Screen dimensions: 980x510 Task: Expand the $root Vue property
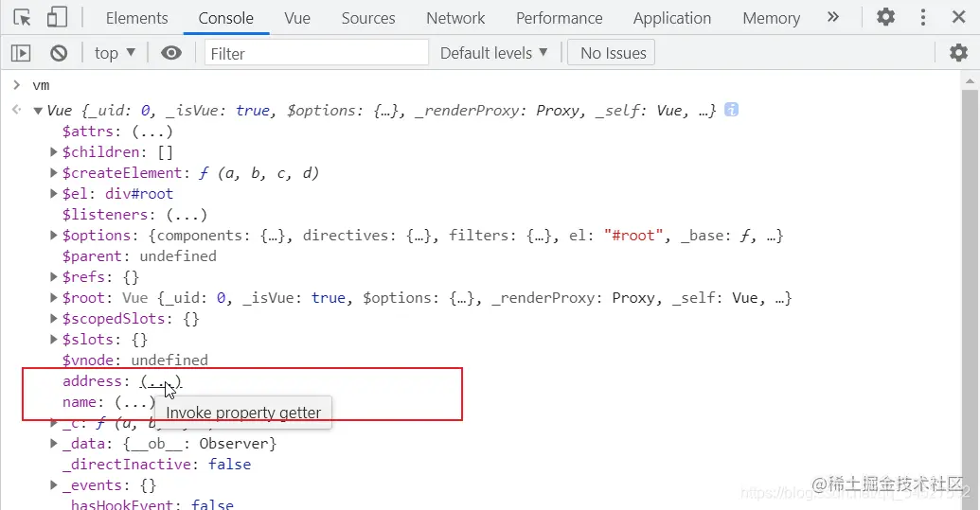[54, 298]
